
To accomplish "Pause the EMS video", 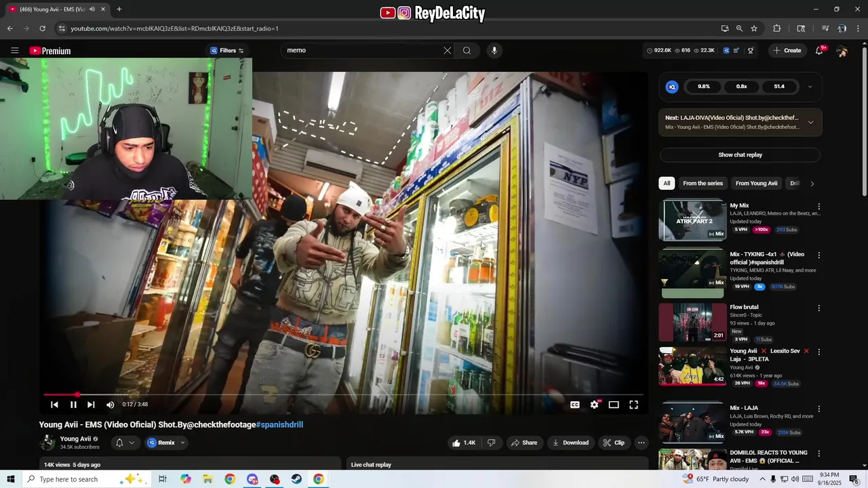I will (x=73, y=405).
